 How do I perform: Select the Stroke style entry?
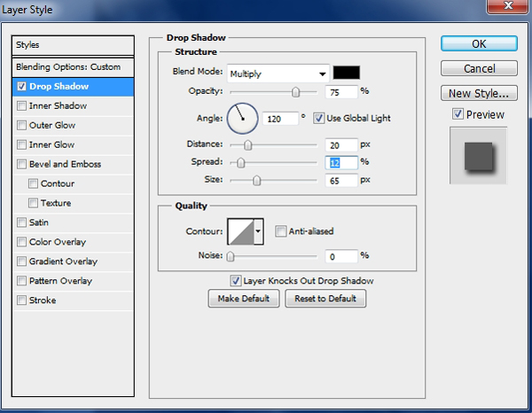coord(42,301)
